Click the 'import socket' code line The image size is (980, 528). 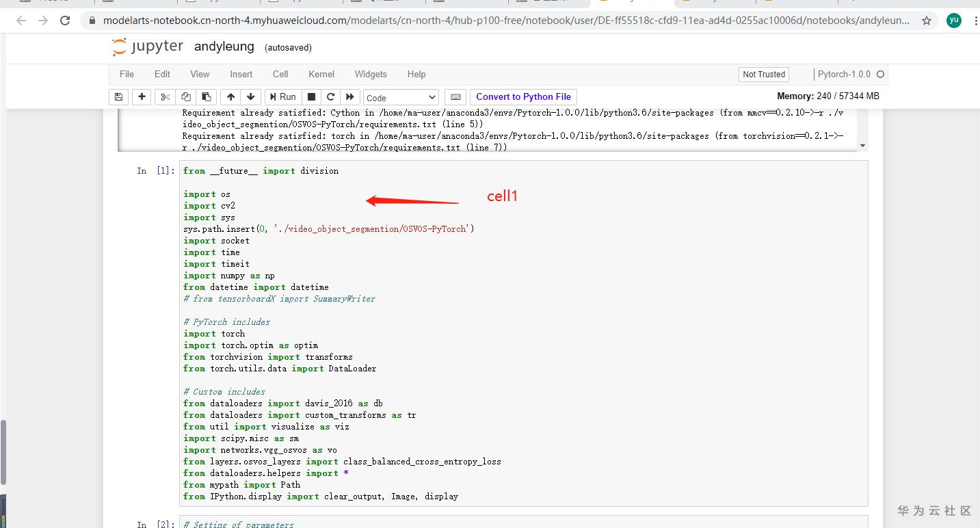pyautogui.click(x=216, y=241)
